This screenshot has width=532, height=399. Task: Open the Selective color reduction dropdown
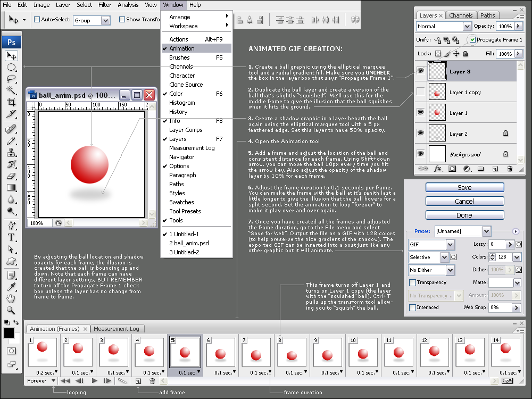coord(444,257)
